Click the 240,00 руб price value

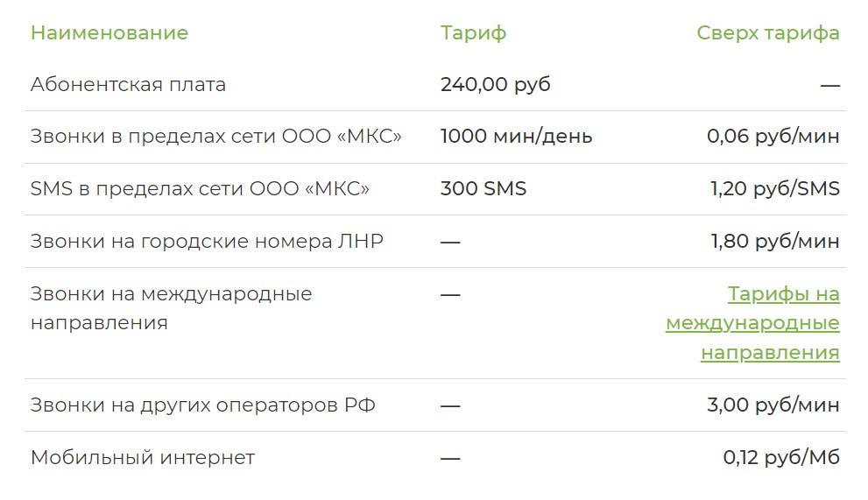click(x=495, y=85)
